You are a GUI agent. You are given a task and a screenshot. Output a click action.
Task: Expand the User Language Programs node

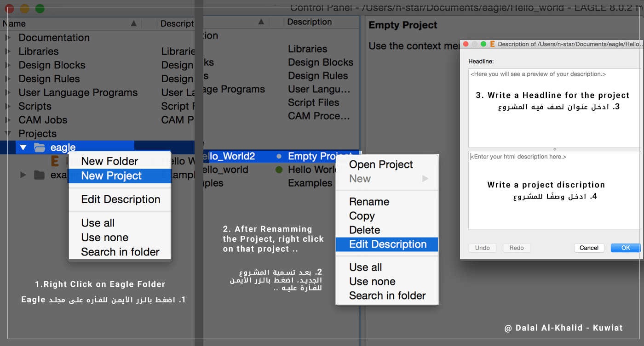coord(8,93)
